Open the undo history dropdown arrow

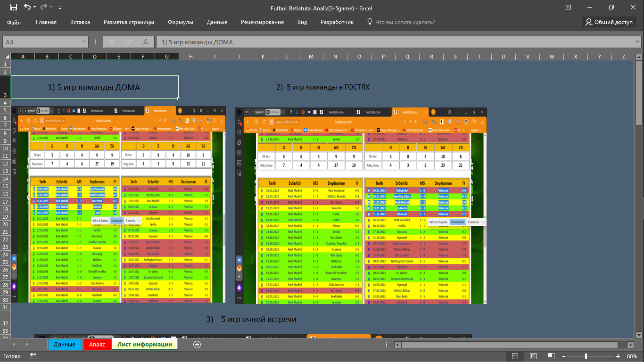click(34, 8)
